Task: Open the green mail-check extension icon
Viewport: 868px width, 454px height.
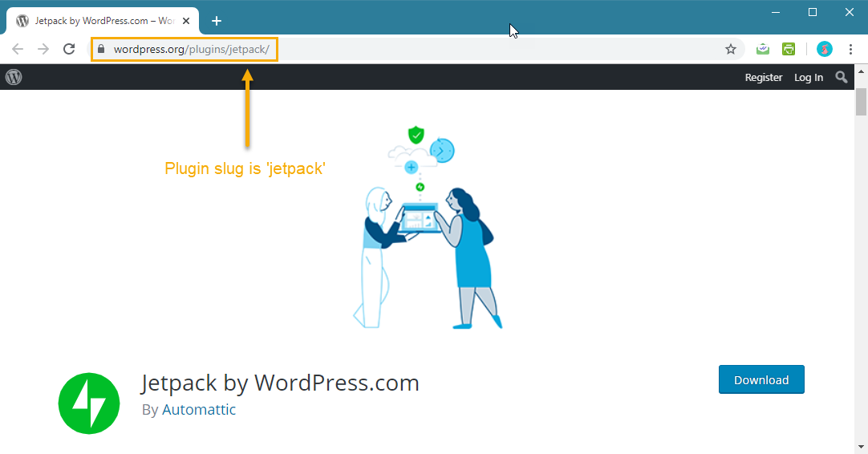Action: tap(763, 49)
